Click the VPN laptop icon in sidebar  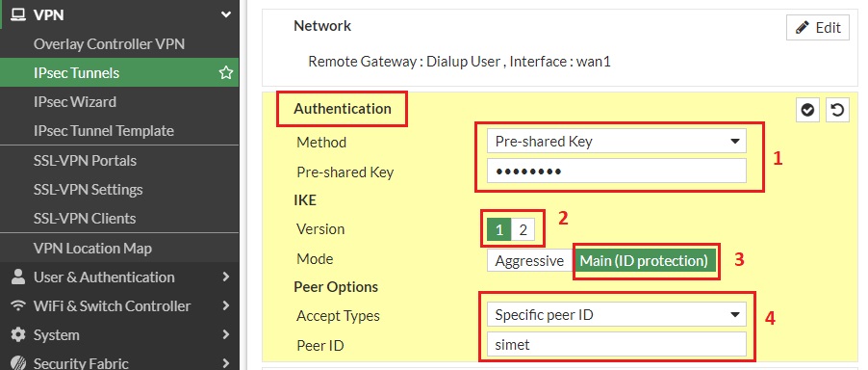(18, 15)
